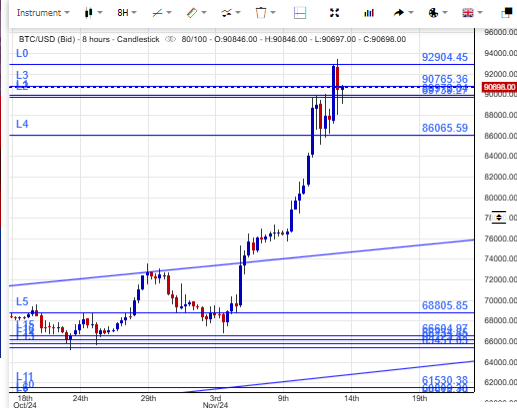Expand the indicators dropdown arrow
The width and height of the screenshot is (517, 408).
pyautogui.click(x=238, y=13)
